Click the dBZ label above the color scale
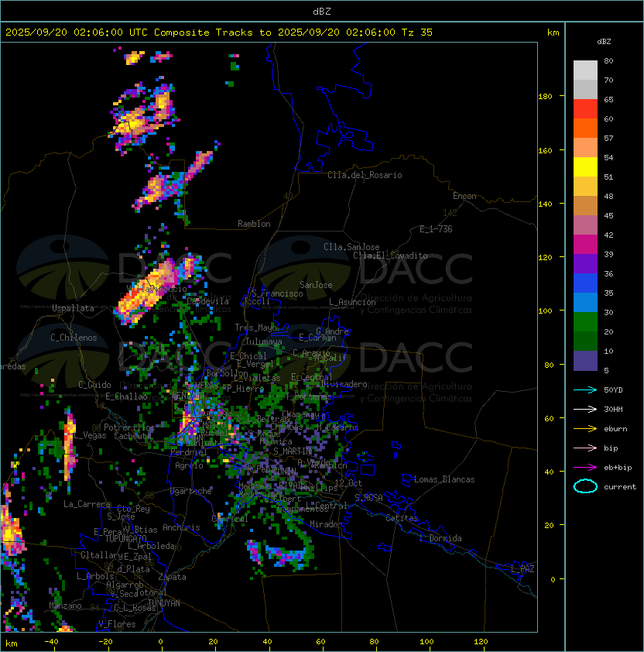This screenshot has width=644, height=652. [604, 42]
